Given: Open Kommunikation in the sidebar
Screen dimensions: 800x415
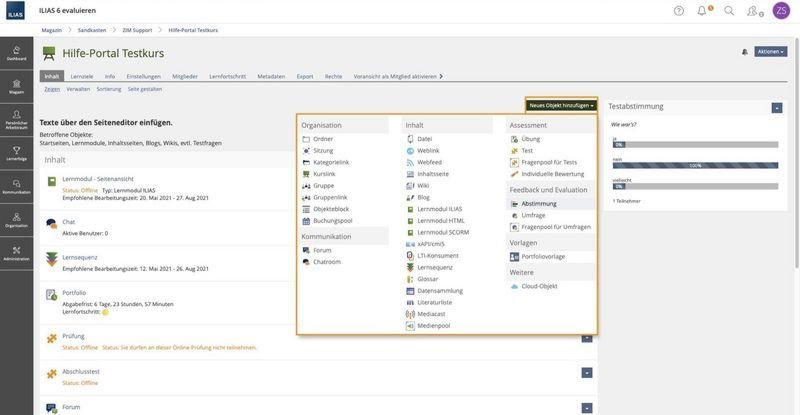Looking at the screenshot, I should tap(16, 187).
